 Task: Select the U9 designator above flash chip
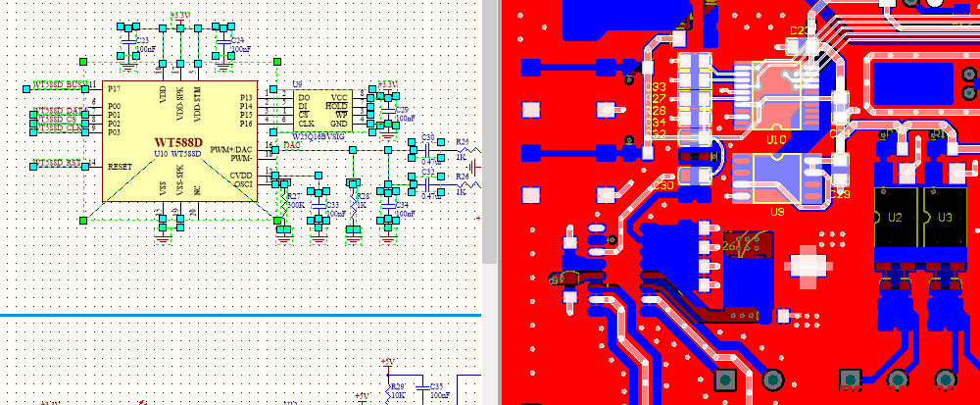pos(298,83)
